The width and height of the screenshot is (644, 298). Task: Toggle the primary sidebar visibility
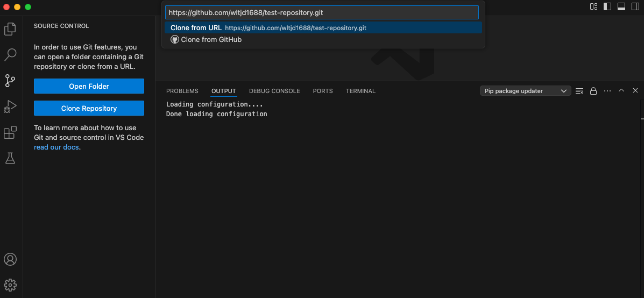tap(607, 6)
